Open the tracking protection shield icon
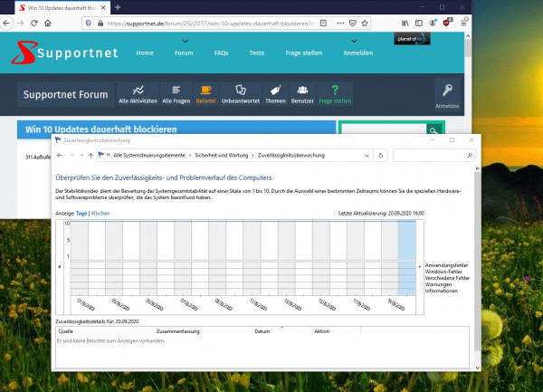Viewport: 543px width, 392px height. (x=89, y=24)
